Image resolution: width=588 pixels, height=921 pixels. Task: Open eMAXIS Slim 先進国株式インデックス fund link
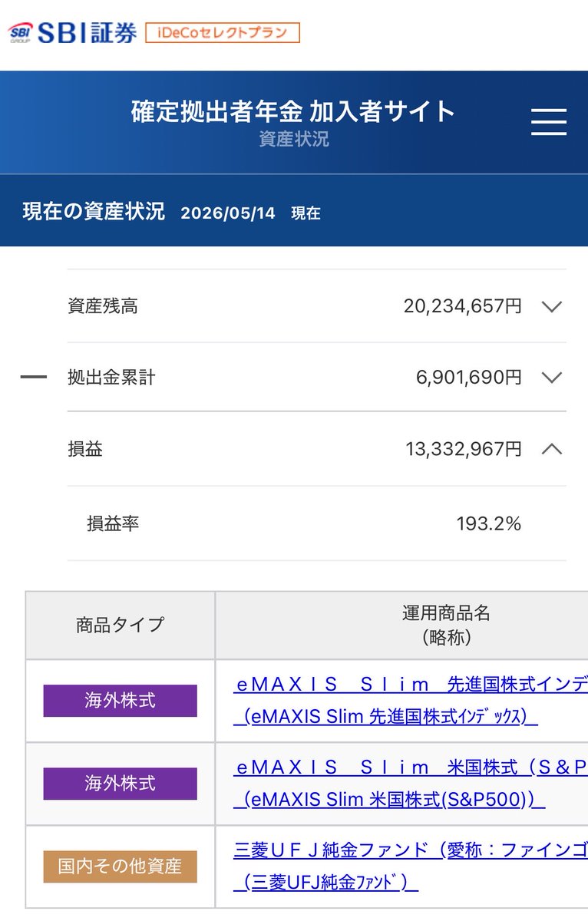pos(411,700)
